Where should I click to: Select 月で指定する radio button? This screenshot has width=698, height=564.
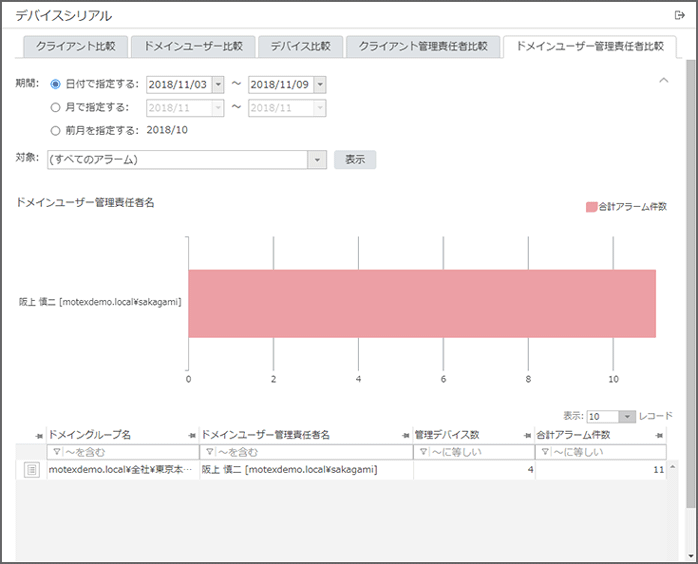(x=55, y=107)
